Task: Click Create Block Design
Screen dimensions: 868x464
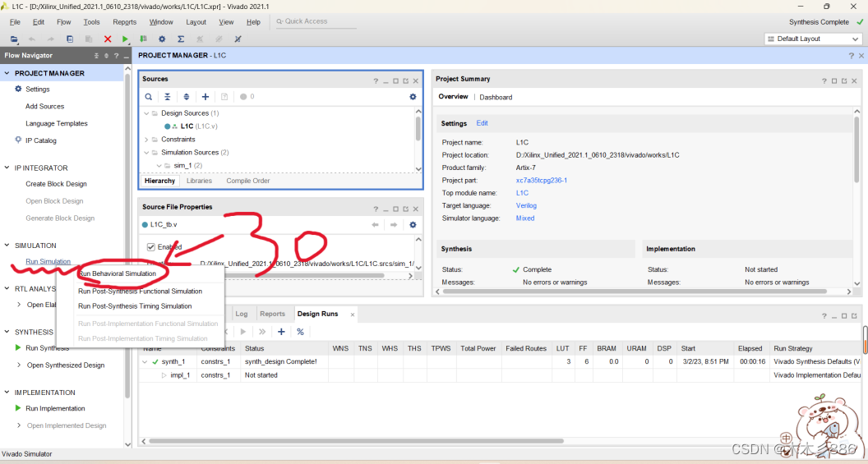Action: [x=56, y=184]
